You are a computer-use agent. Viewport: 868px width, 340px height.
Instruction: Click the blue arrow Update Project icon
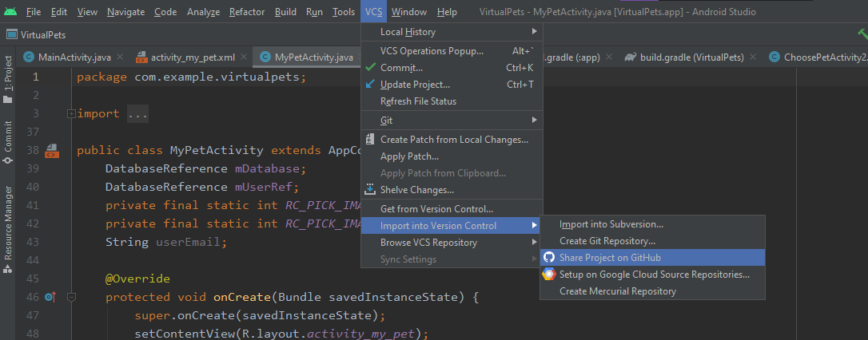pyautogui.click(x=370, y=85)
